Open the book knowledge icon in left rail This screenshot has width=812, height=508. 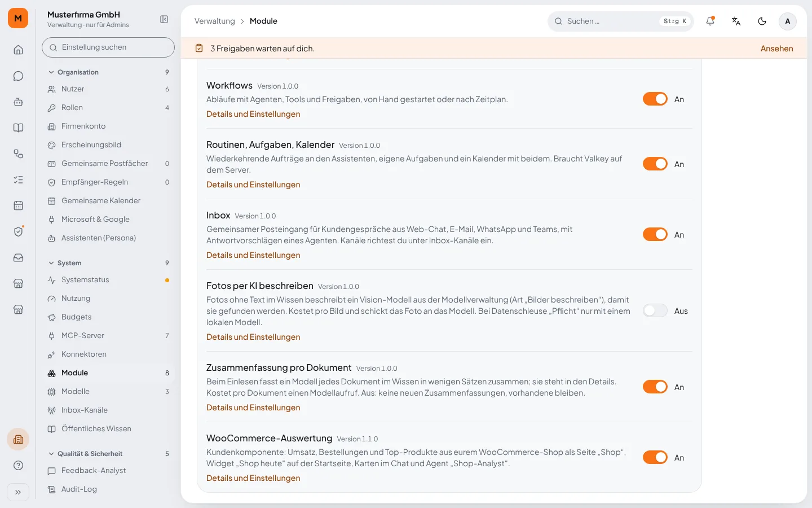point(18,128)
